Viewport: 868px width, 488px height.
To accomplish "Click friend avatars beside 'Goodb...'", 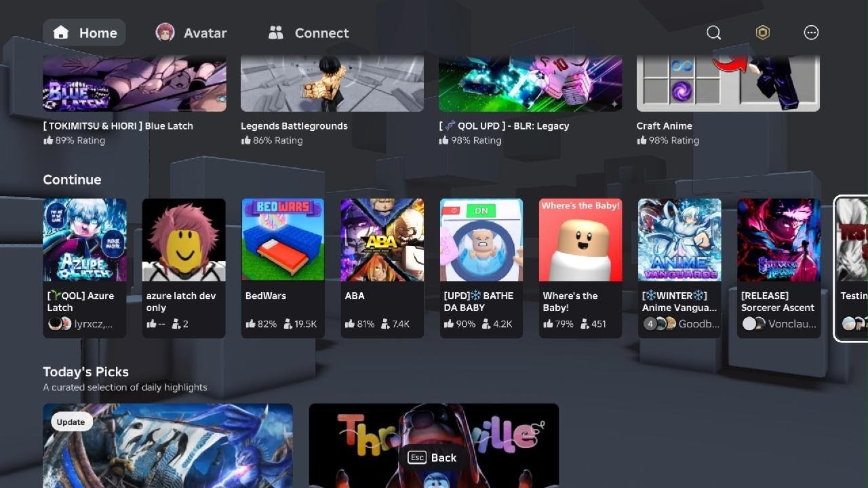I will tap(659, 324).
